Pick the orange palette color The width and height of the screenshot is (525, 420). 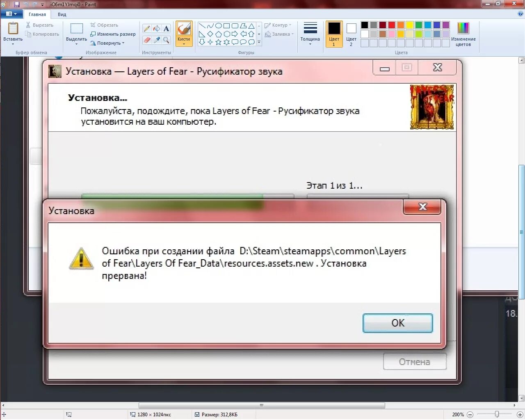pyautogui.click(x=401, y=25)
